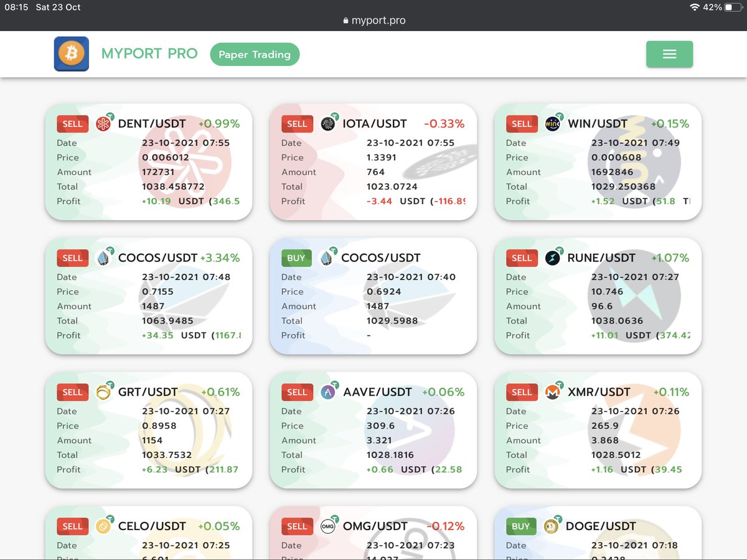Click the COCOS icon on SELL card

coord(103,258)
